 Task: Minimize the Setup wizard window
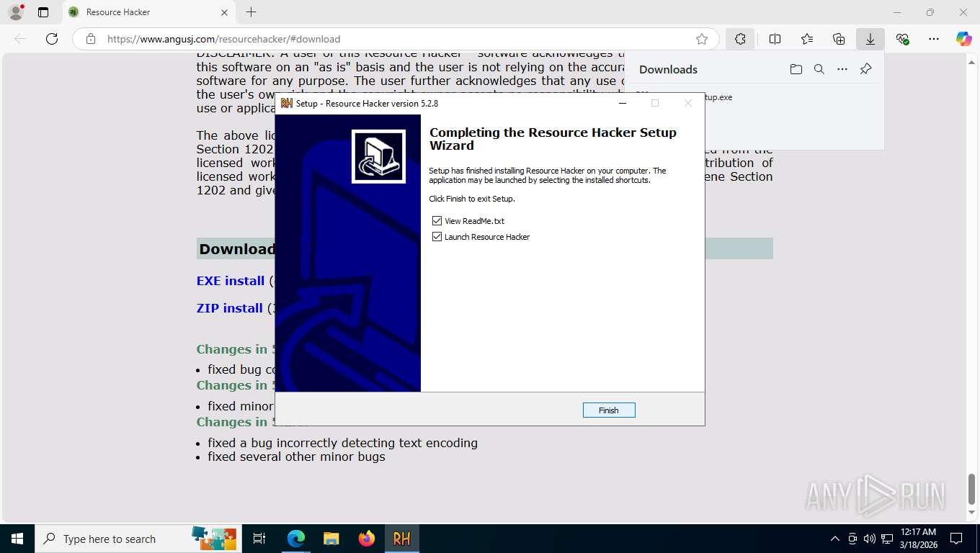pos(623,103)
